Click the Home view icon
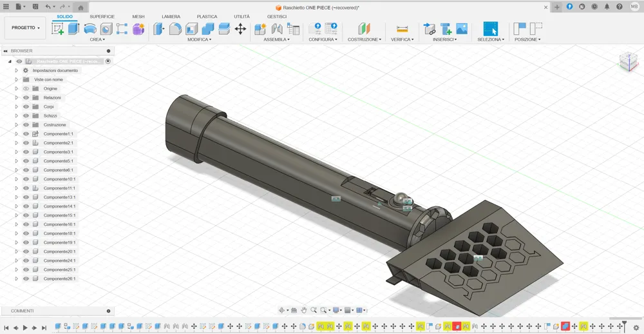This screenshot has height=334, width=644. click(x=80, y=7)
